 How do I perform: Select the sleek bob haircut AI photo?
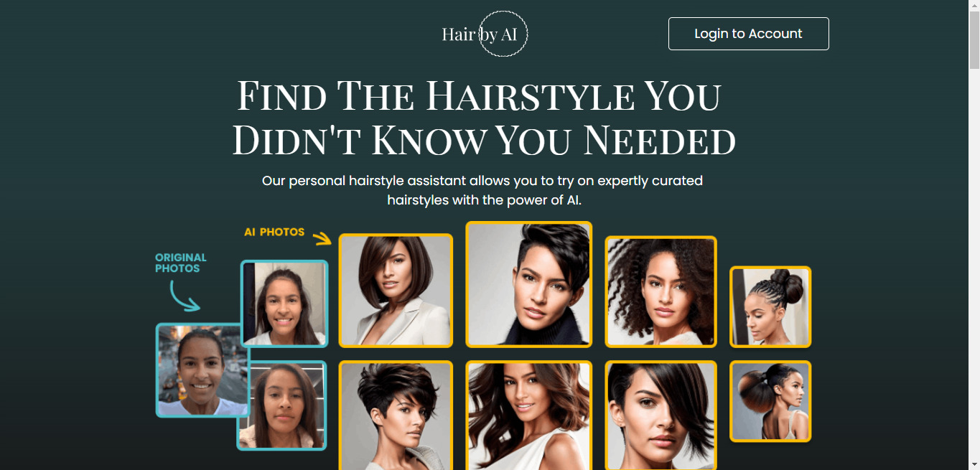pos(396,291)
